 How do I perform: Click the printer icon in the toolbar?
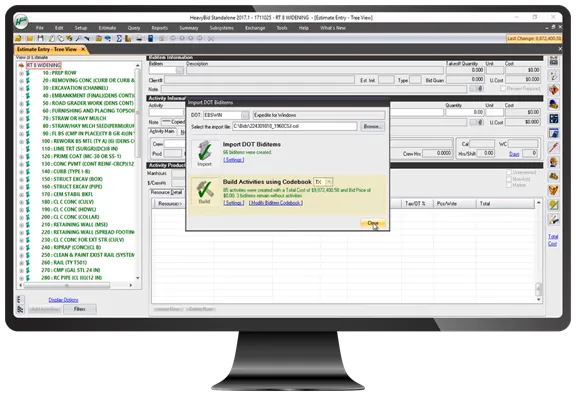(x=139, y=38)
